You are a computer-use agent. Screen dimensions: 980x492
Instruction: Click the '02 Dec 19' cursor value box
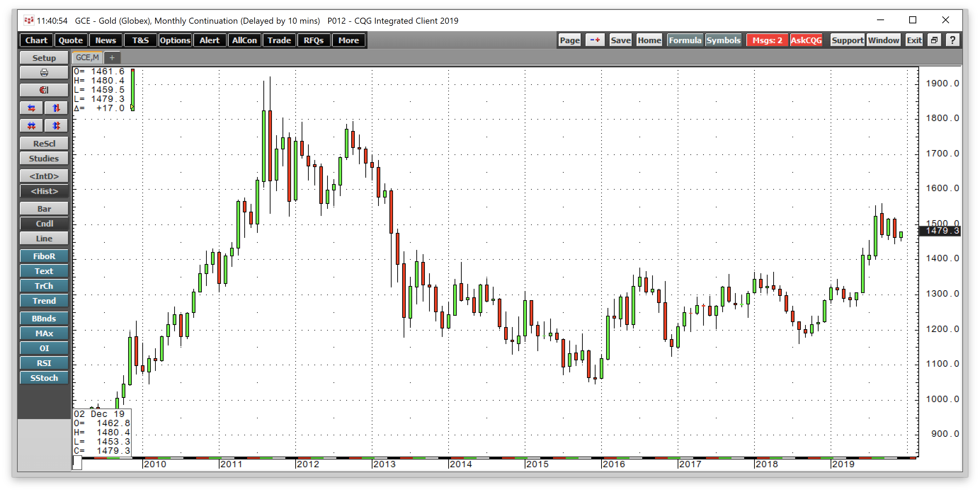102,432
